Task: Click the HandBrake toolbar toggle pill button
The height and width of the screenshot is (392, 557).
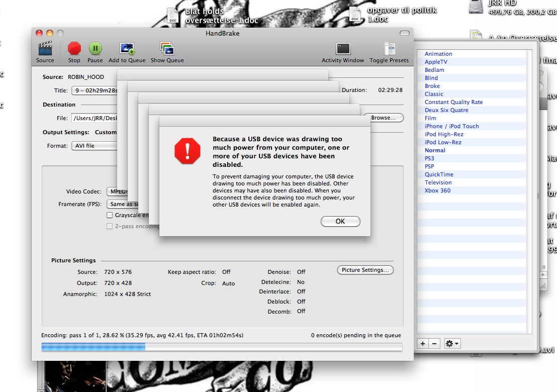Action: coord(405,33)
